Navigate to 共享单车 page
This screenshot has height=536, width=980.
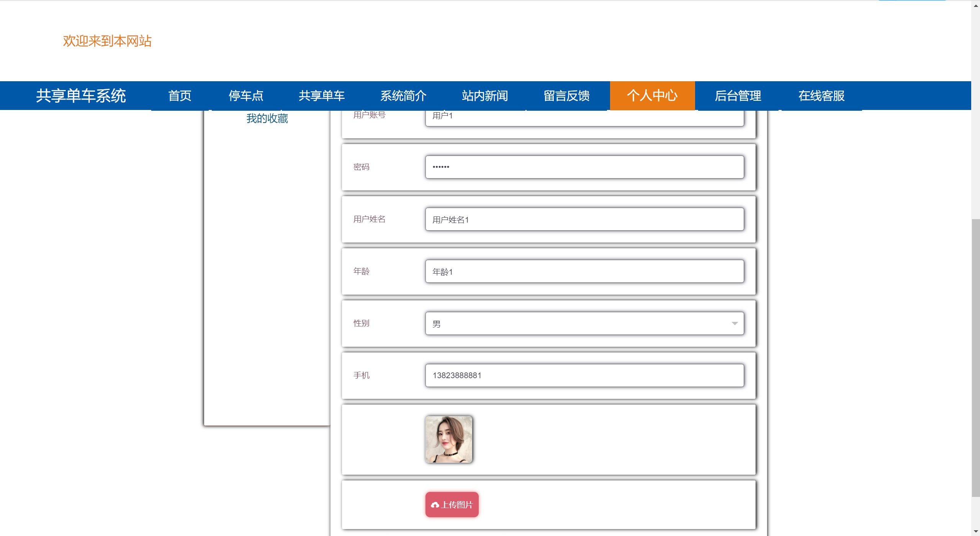coord(322,95)
